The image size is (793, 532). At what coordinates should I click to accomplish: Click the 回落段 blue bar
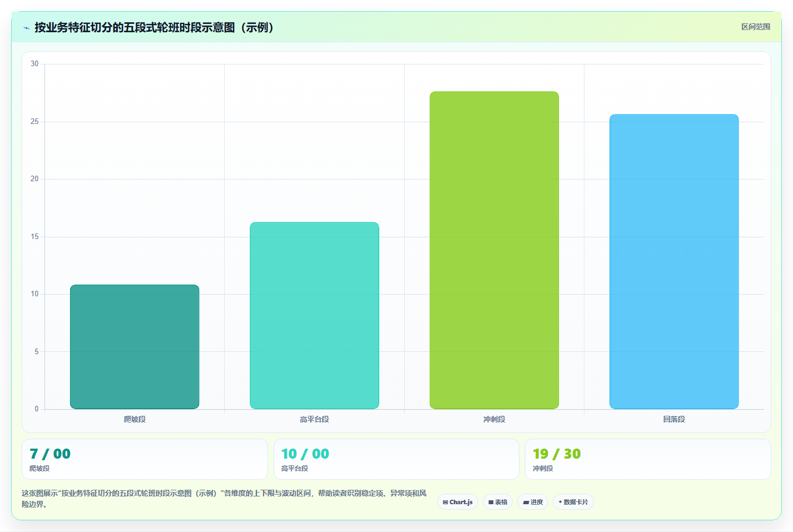coord(674,262)
